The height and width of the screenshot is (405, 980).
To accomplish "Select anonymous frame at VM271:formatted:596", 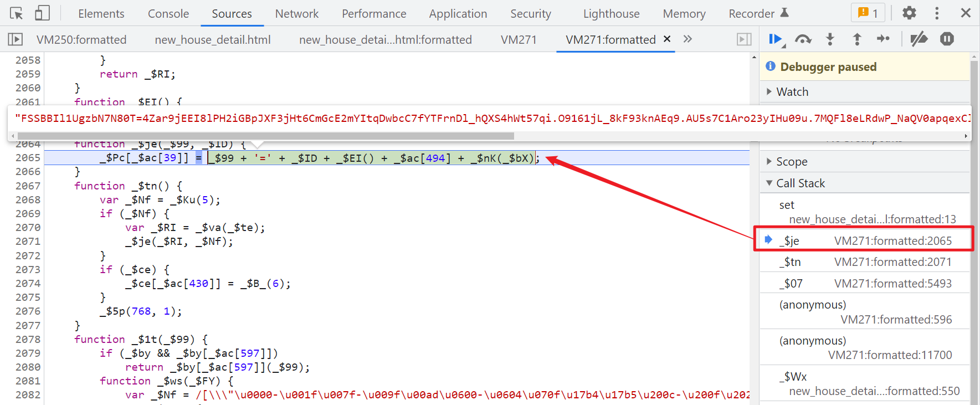I will point(865,312).
